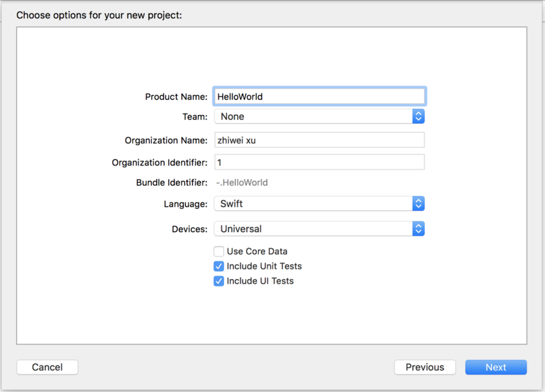Click the Organization Name field
The height and width of the screenshot is (392, 545).
[x=319, y=140]
